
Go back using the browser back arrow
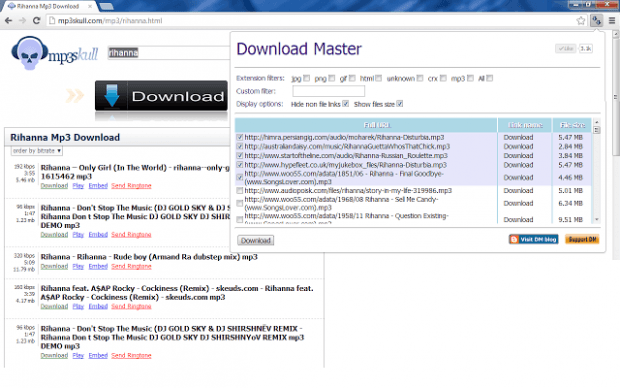(8, 21)
